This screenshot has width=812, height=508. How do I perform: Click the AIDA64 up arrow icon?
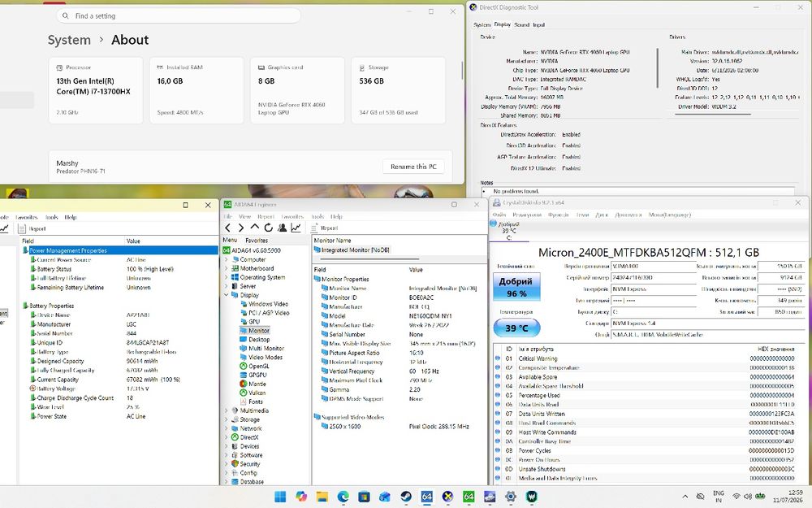click(255, 228)
